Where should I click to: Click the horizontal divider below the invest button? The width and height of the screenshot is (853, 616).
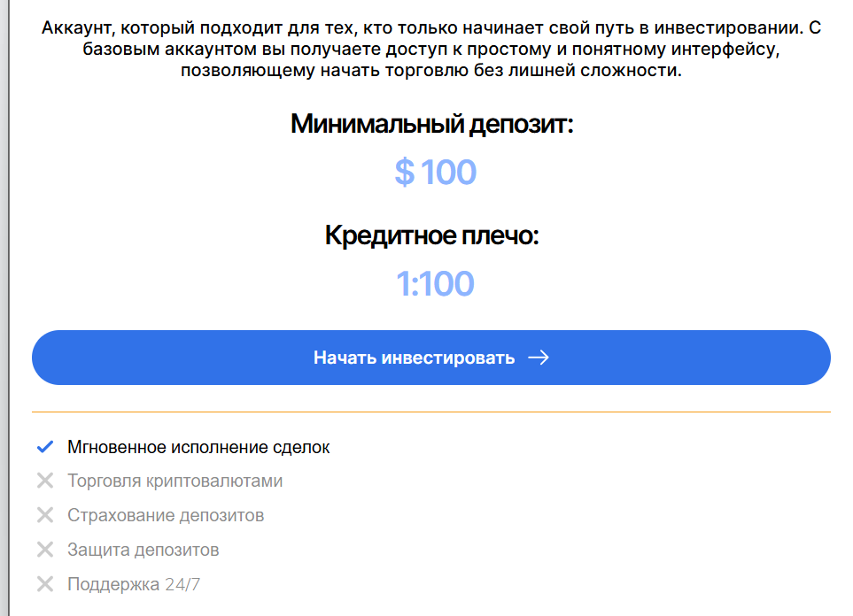[431, 412]
